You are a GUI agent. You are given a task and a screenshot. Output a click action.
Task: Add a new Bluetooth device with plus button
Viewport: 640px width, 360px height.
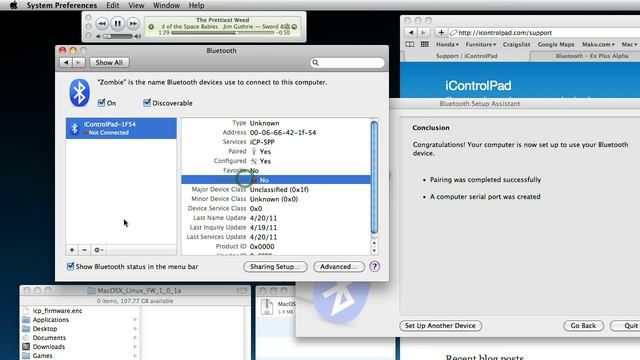[72, 250]
